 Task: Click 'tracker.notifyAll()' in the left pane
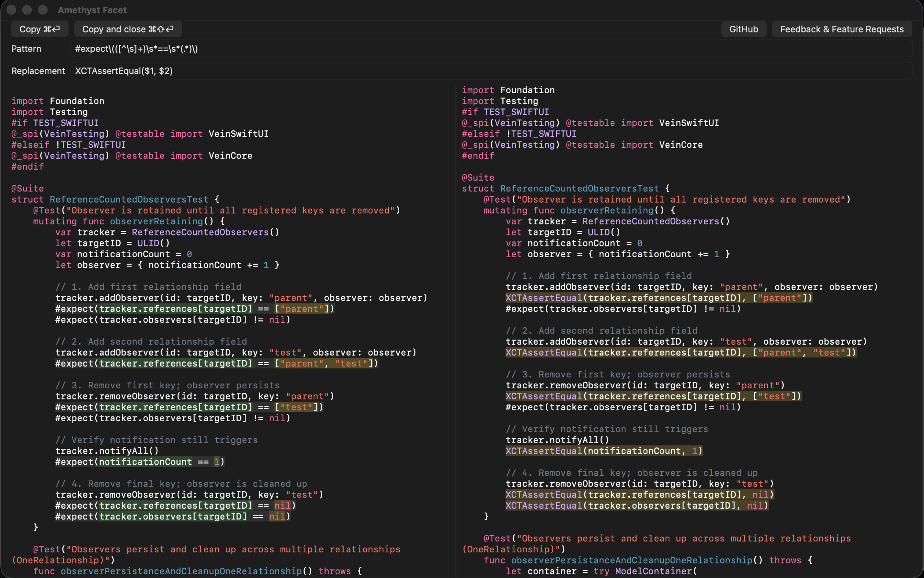click(x=107, y=451)
